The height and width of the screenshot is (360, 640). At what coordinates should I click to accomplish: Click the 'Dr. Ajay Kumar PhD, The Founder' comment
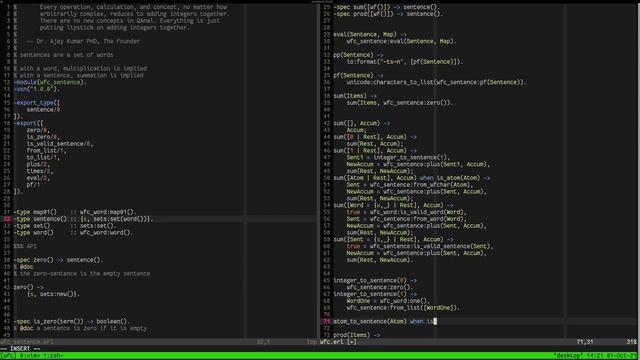coord(84,41)
